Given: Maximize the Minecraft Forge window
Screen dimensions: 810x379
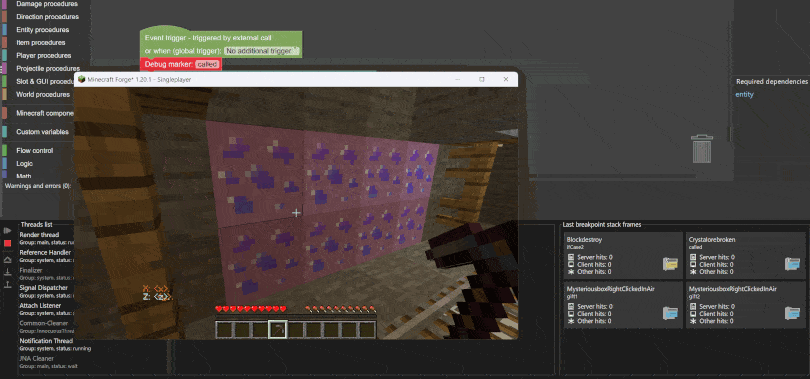Looking at the screenshot, I should point(481,80).
